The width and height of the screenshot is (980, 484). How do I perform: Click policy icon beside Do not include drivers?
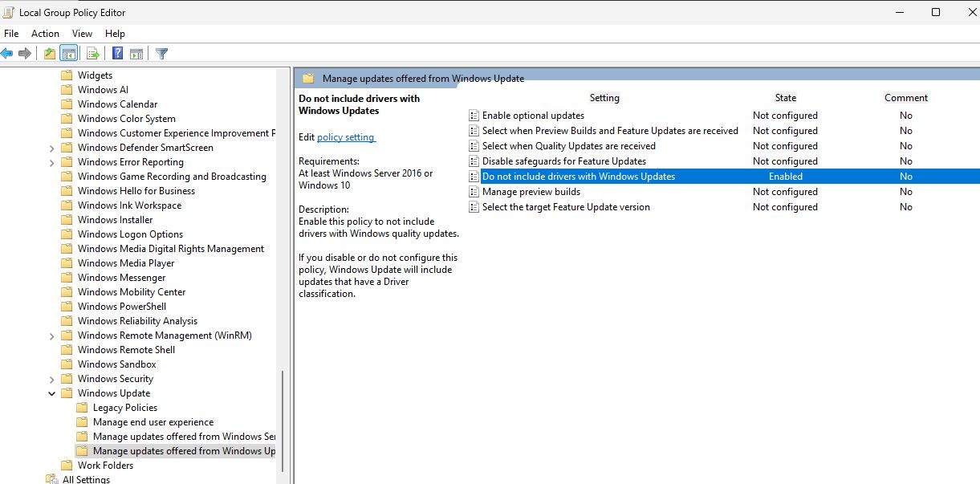[474, 177]
